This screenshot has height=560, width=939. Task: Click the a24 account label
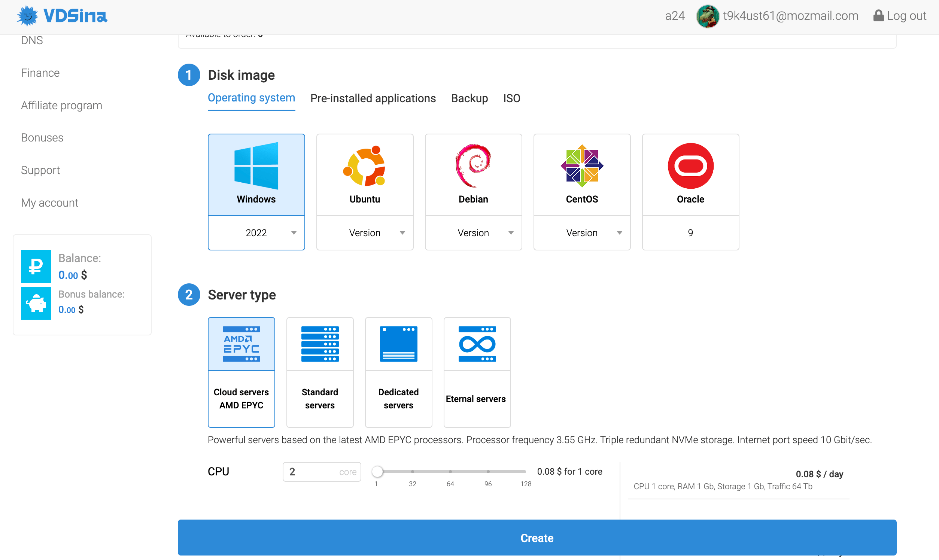coord(675,16)
